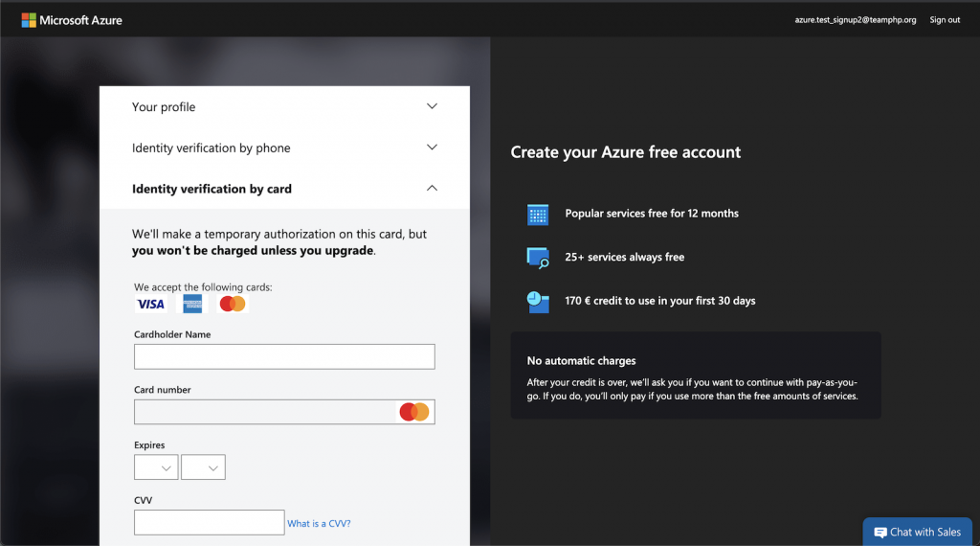
Task: Open the expiration month dropdown
Action: 156,467
